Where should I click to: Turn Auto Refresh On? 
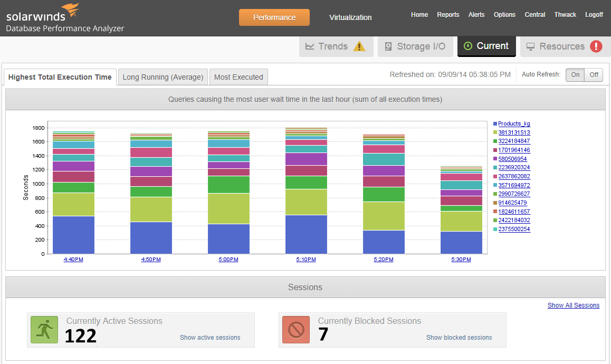[x=575, y=74]
